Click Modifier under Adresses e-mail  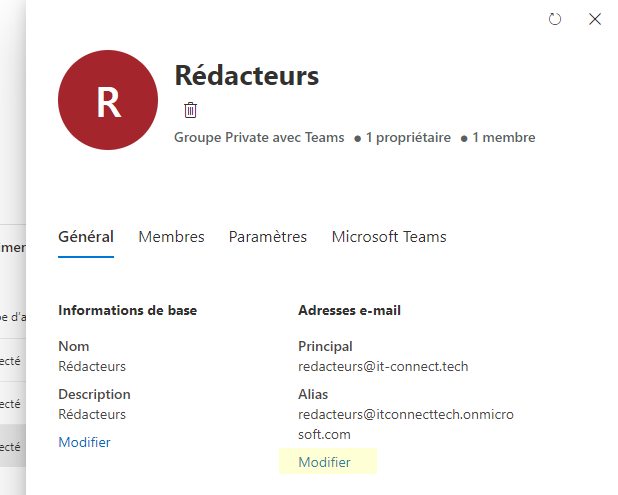[324, 462]
